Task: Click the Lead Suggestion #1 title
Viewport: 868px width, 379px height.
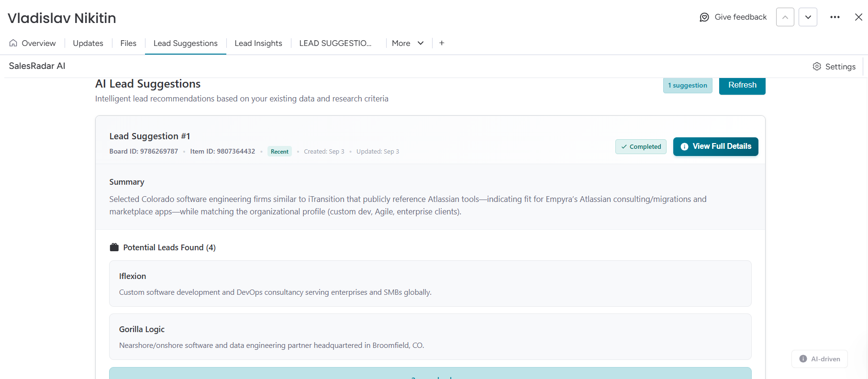Action: coord(150,136)
